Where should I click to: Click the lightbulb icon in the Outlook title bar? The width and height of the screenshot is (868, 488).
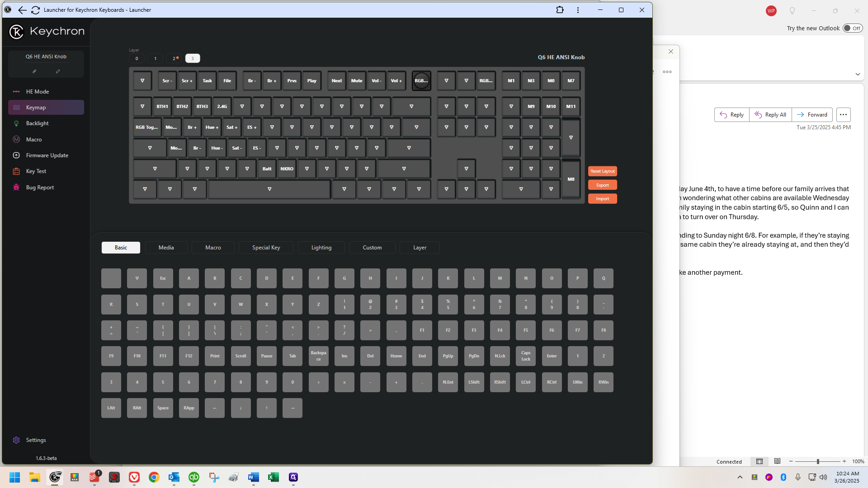click(x=792, y=10)
